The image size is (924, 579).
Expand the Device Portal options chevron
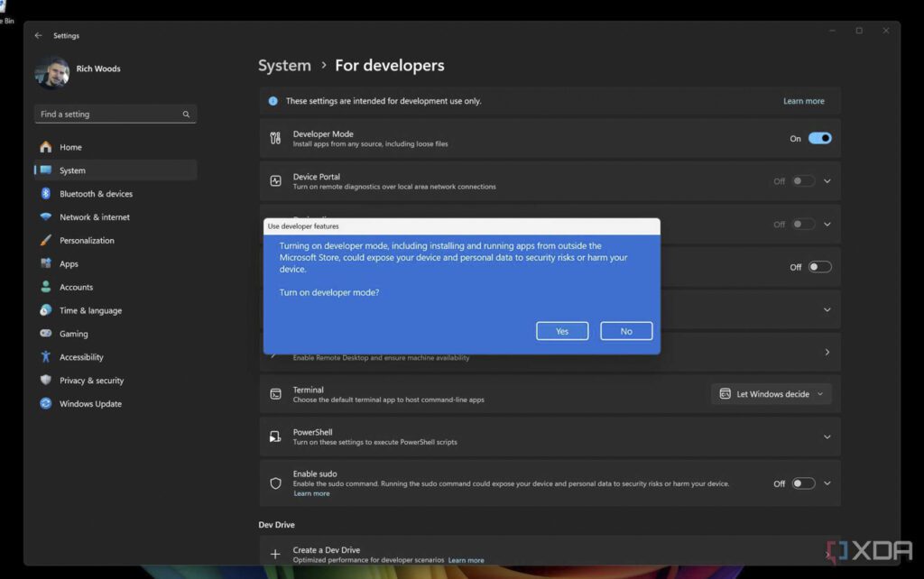(827, 181)
